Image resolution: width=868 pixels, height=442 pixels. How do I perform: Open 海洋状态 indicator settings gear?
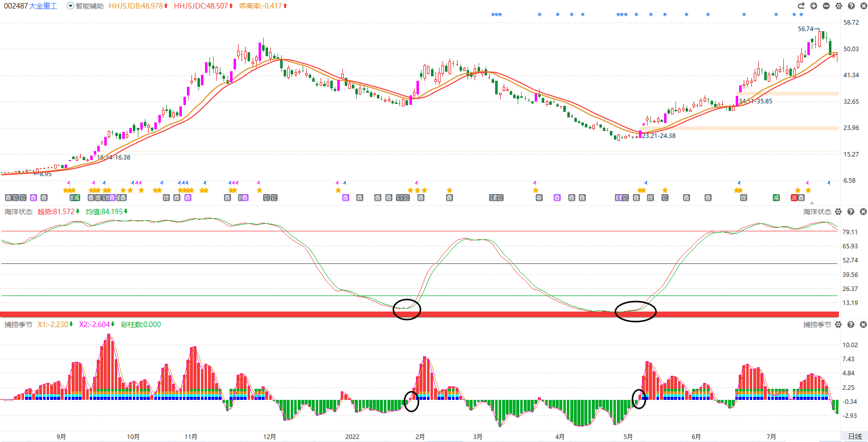pos(838,212)
